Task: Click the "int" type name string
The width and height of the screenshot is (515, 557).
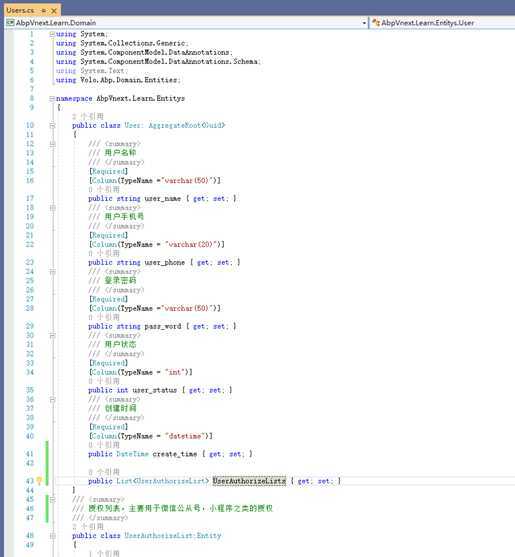Action: tap(174, 372)
